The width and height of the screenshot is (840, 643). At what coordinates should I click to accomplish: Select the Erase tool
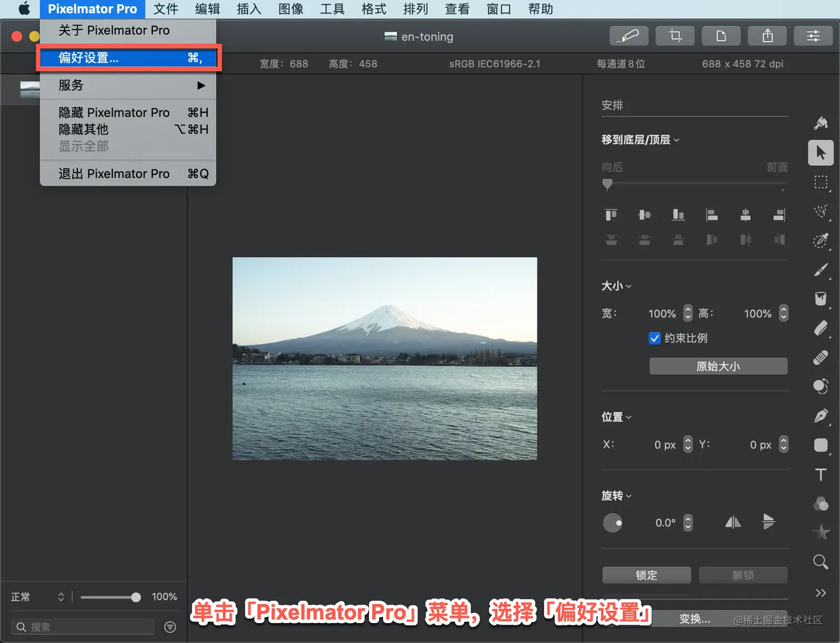pyautogui.click(x=821, y=328)
